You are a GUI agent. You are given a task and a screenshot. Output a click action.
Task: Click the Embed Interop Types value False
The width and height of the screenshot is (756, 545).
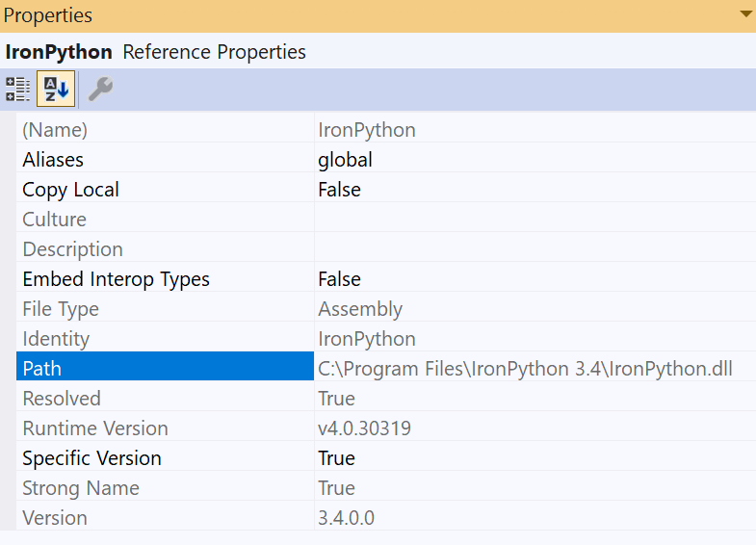339,279
